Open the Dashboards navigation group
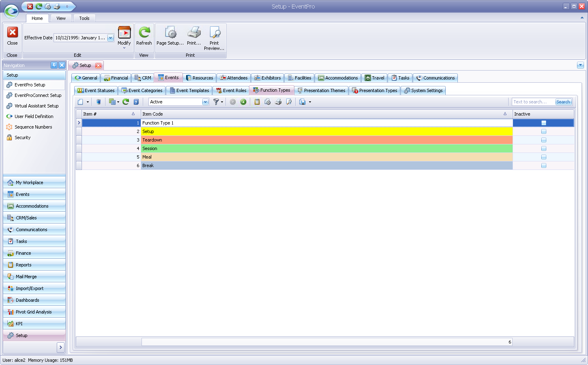The image size is (588, 365). (x=34, y=300)
